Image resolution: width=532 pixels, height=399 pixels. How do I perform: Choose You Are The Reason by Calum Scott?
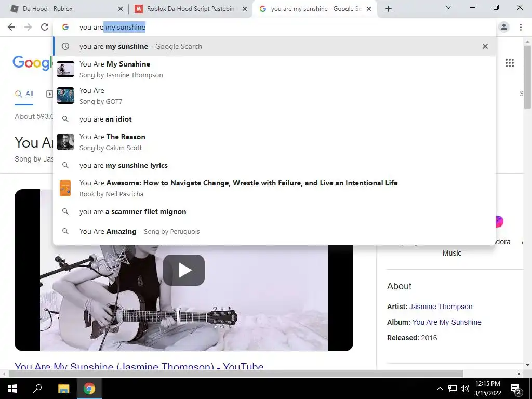(274, 142)
